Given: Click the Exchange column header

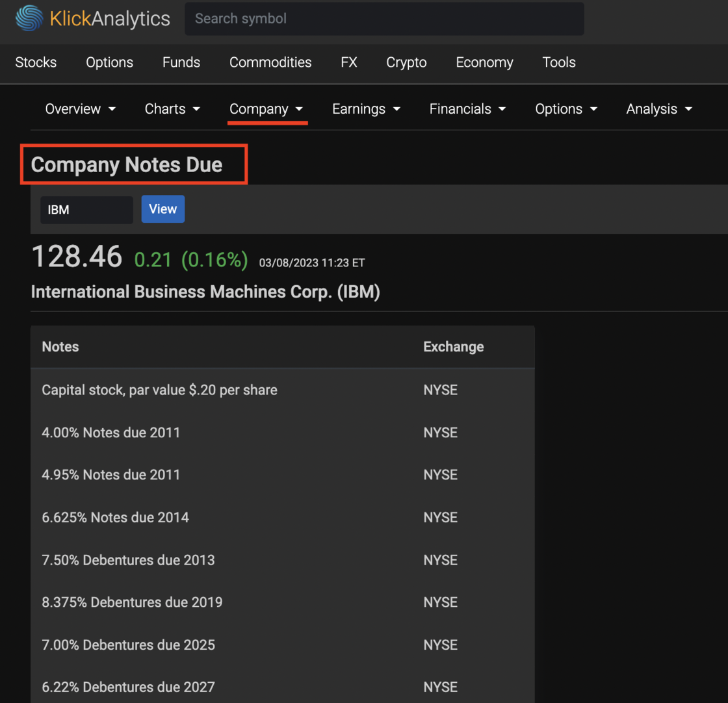Looking at the screenshot, I should click(454, 347).
